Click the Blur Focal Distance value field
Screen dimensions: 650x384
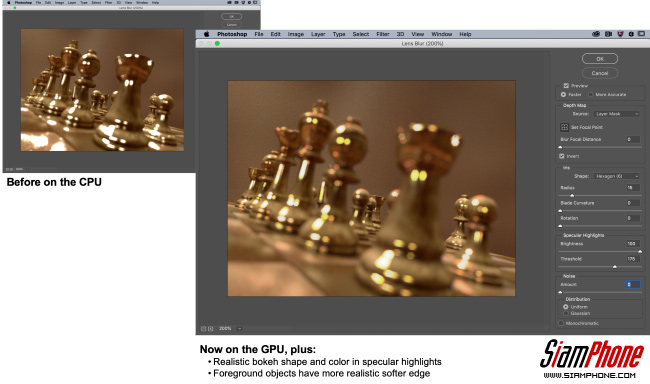(633, 139)
